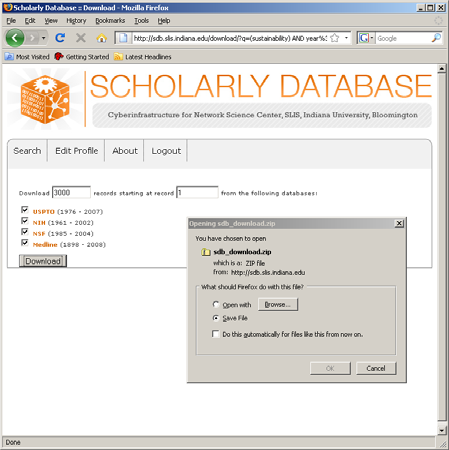The image size is (449, 450).
Task: Enable Do this automatically checkbox
Action: pos(216,334)
